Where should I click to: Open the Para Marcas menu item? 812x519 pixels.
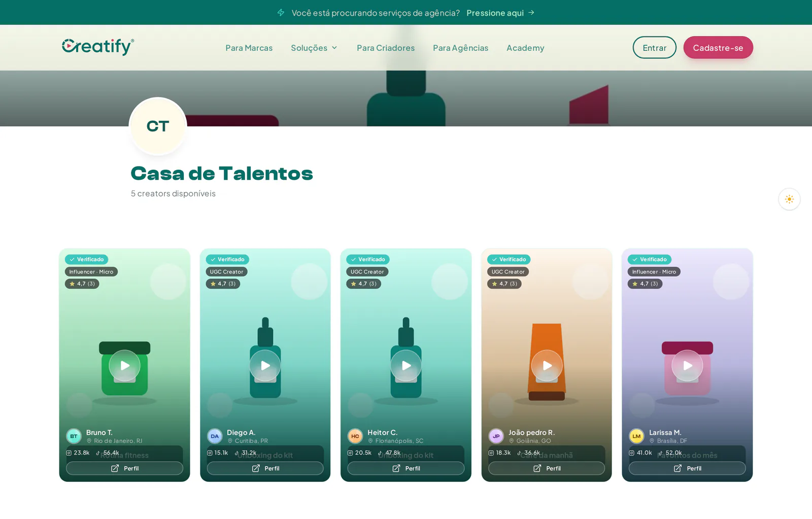[x=249, y=48]
